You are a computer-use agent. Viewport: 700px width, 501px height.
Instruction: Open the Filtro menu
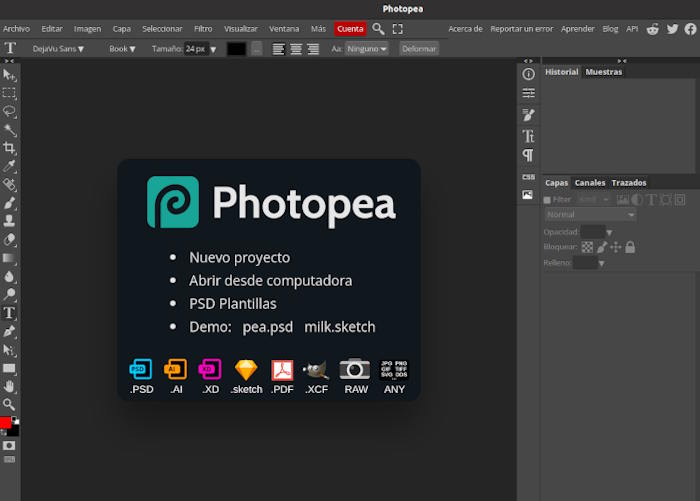(203, 29)
